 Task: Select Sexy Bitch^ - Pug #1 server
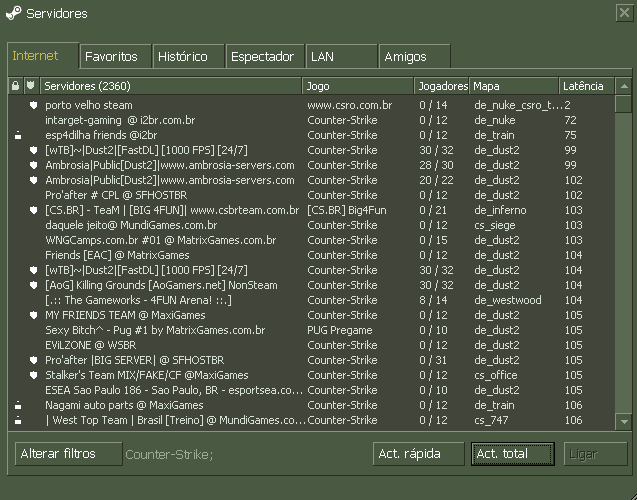tap(311, 331)
